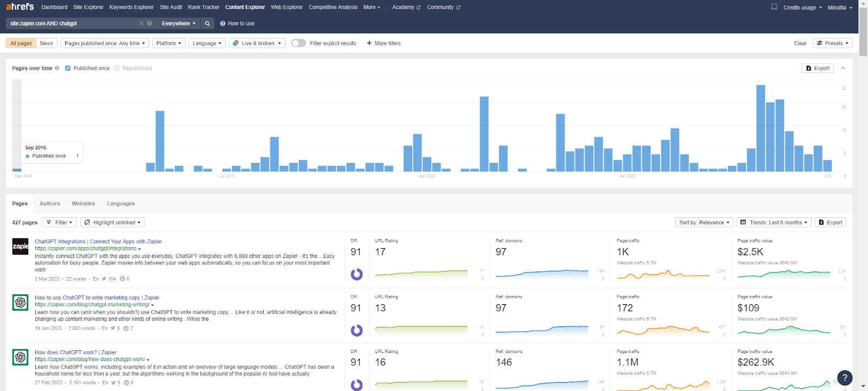This screenshot has height=391, width=868.
Task: Click the DR donut icon for marketing copy result
Action: click(356, 330)
